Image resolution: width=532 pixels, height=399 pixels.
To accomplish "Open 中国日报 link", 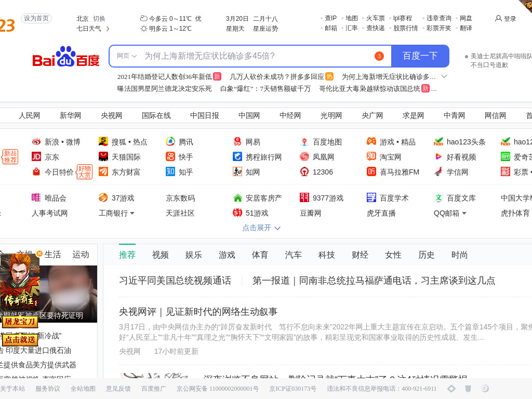I will click(x=205, y=116).
